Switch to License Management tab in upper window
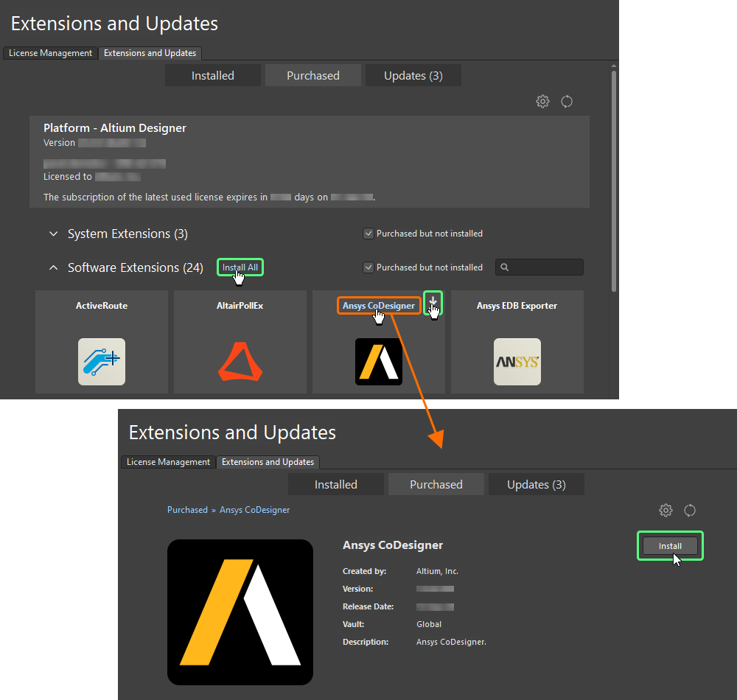This screenshot has width=737, height=700. click(50, 53)
